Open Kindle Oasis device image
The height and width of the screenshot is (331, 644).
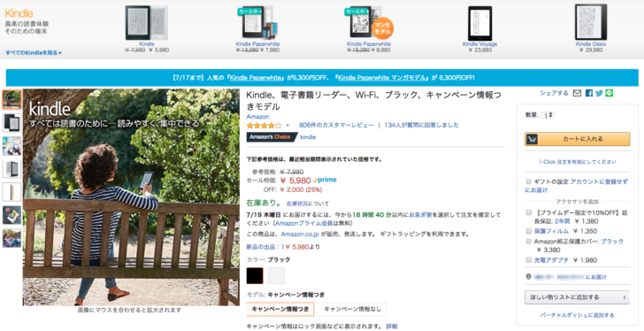click(591, 22)
